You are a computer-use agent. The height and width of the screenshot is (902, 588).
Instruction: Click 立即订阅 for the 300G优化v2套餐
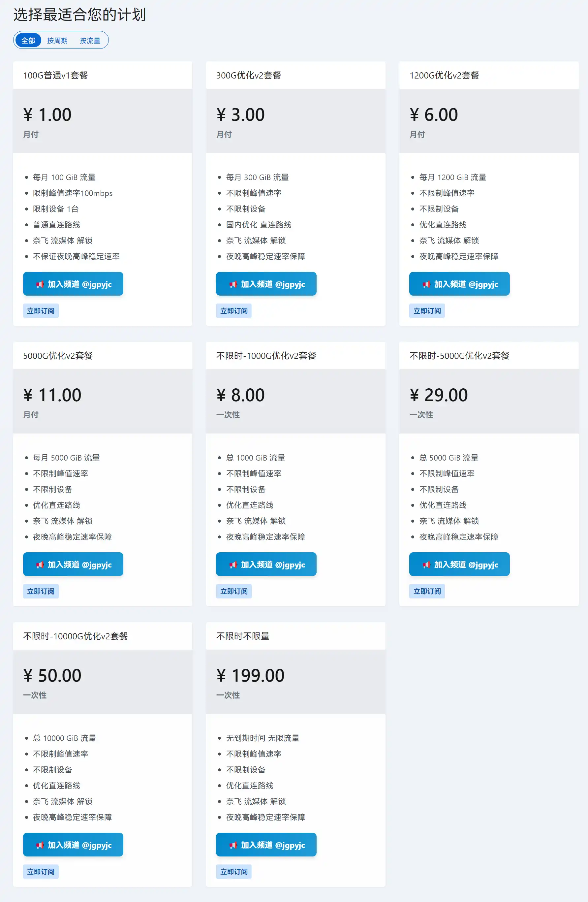click(234, 311)
